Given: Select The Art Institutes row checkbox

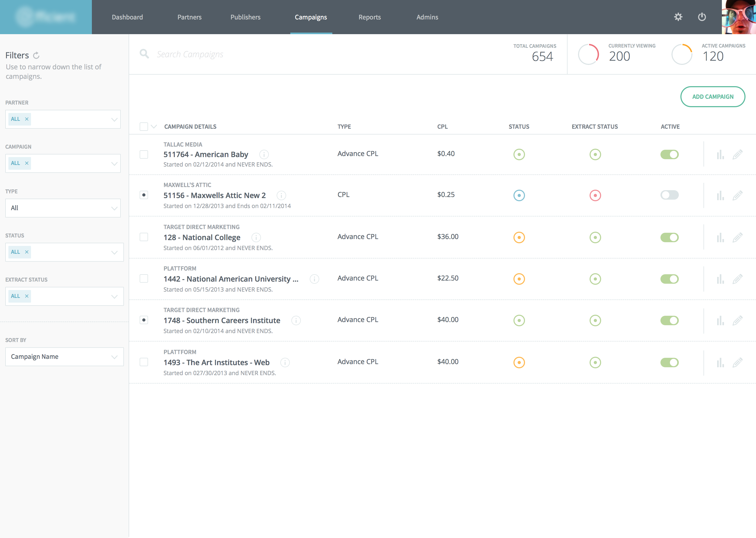Looking at the screenshot, I should [x=144, y=362].
